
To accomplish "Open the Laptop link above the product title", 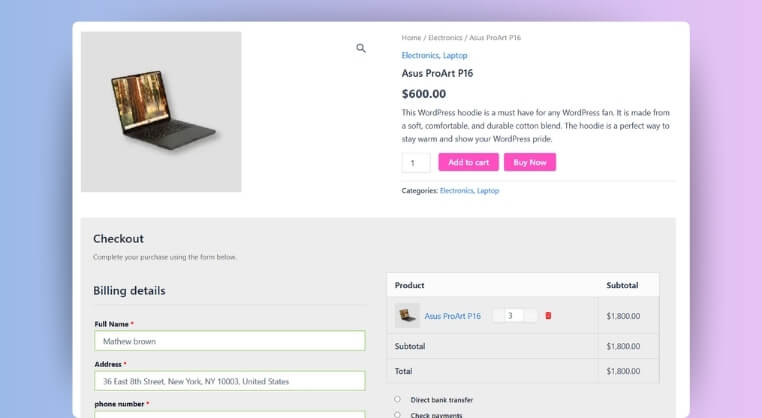I will click(x=455, y=55).
